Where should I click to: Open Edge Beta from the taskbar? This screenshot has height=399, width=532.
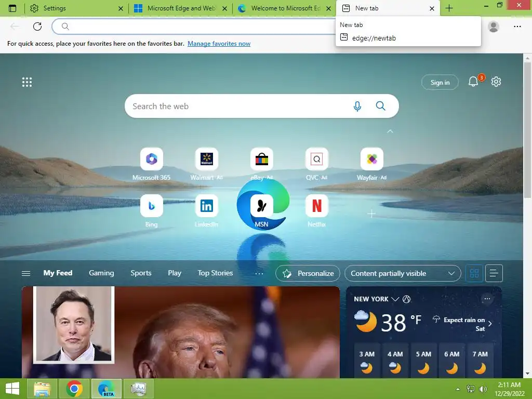tap(107, 389)
